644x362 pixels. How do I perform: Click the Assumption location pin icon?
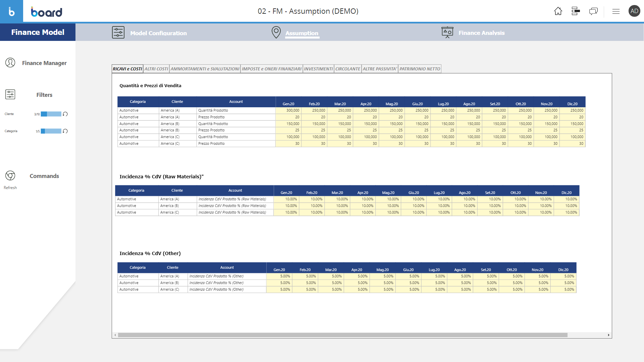[276, 33]
